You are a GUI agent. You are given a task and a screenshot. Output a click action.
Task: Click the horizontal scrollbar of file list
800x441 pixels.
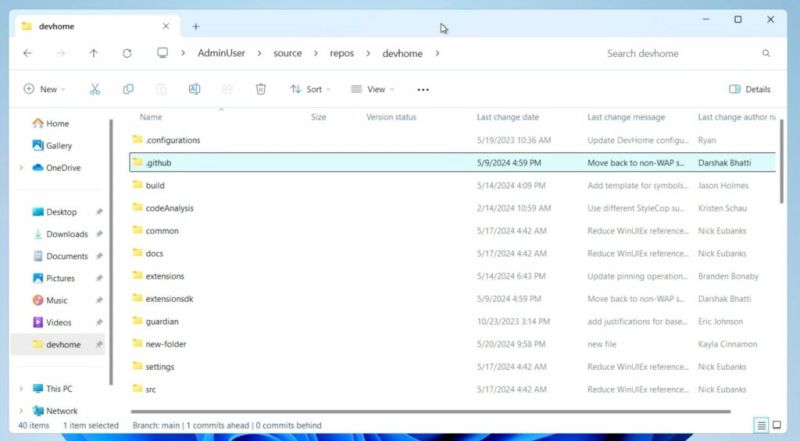tap(431, 411)
